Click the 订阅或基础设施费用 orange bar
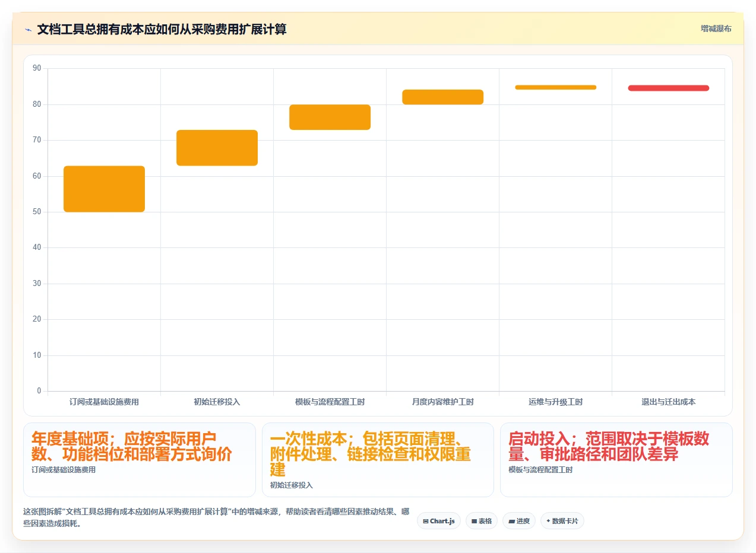The height and width of the screenshot is (553, 756). coord(105,189)
